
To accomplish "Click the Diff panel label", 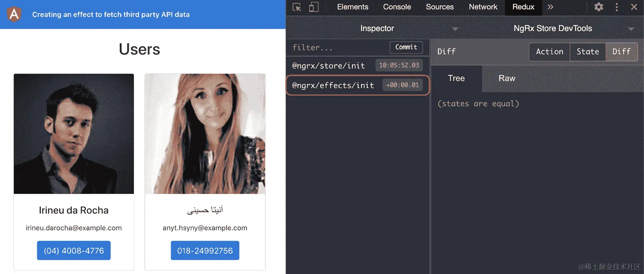I will coord(447,52).
